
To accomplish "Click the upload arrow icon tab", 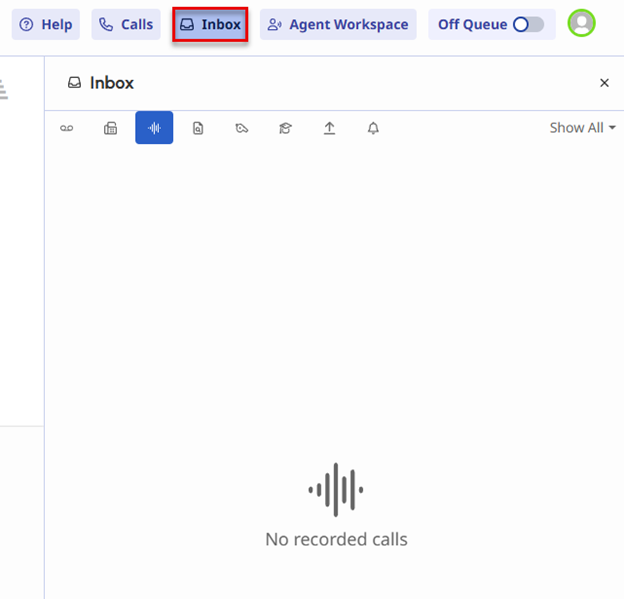I will pos(329,128).
